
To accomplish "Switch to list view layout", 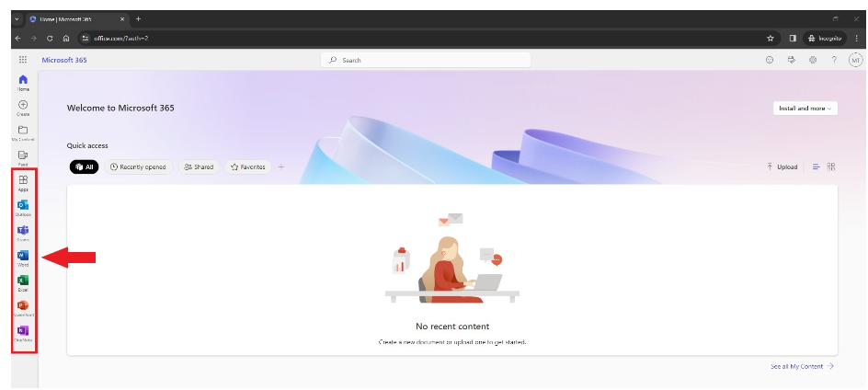I will (x=816, y=166).
